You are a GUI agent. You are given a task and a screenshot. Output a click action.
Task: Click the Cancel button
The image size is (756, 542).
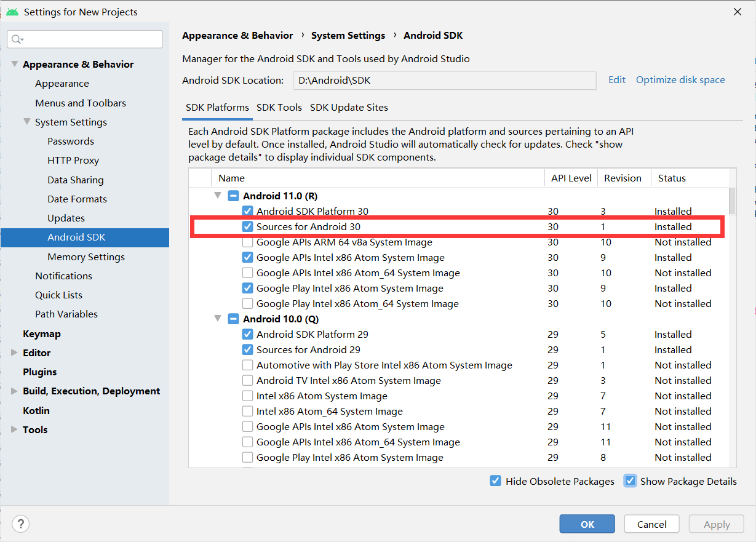tap(652, 524)
